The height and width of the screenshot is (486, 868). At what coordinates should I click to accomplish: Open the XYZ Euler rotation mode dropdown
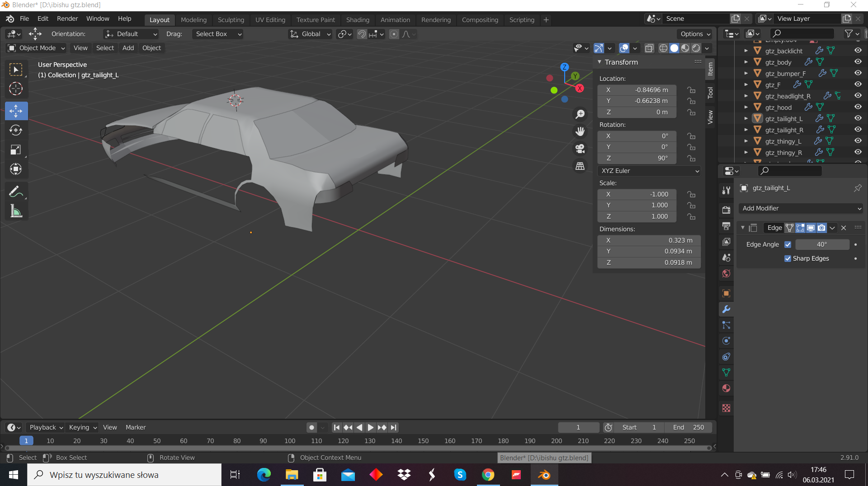[649, 171]
